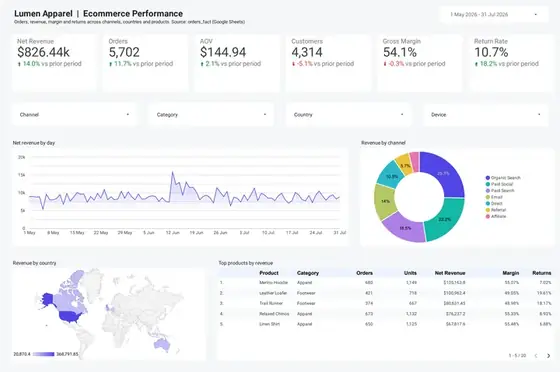The image size is (560, 372).
Task: Click Organic Search in donut legend
Action: [x=503, y=178]
